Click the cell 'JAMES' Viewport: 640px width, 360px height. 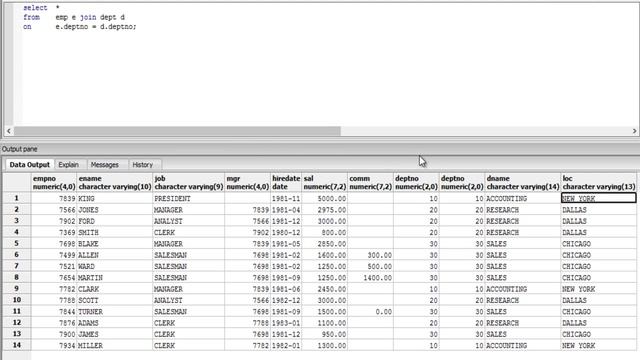(x=115, y=334)
